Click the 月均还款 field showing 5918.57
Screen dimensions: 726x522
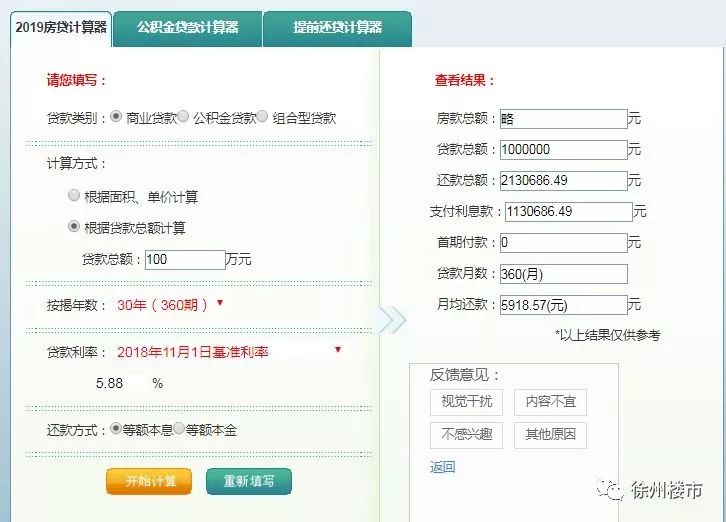(563, 305)
